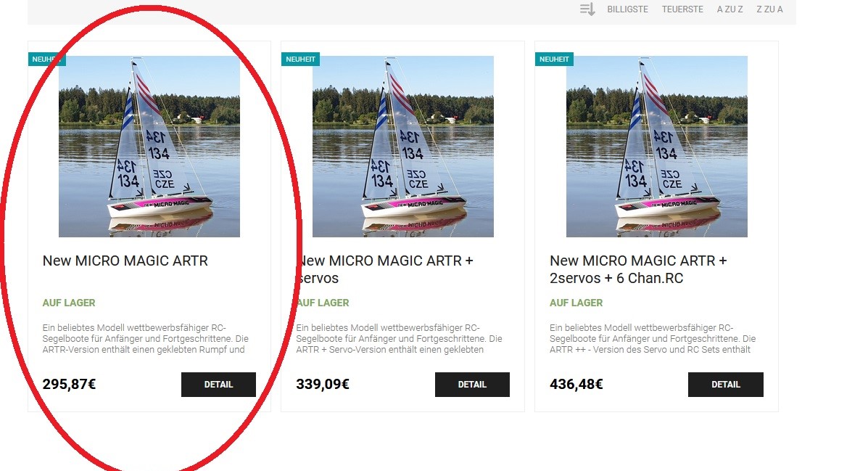Image resolution: width=868 pixels, height=471 pixels.
Task: Click the NEUHEIT badge on first product
Action: [46, 59]
